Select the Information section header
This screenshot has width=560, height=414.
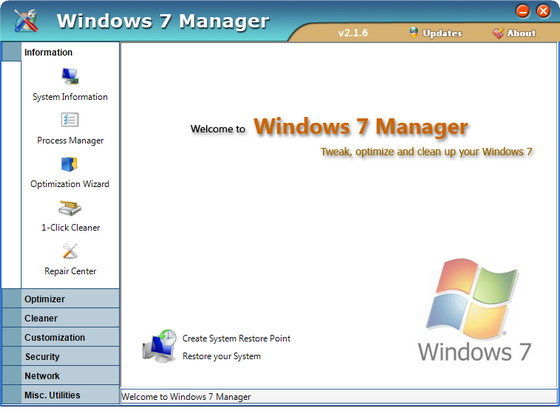pos(61,52)
